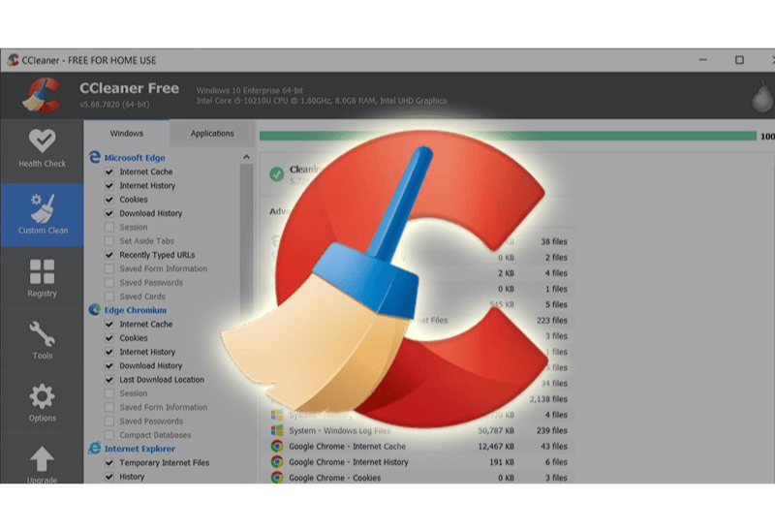Click the 12,467 KB size value
The height and width of the screenshot is (532, 775).
tap(496, 446)
